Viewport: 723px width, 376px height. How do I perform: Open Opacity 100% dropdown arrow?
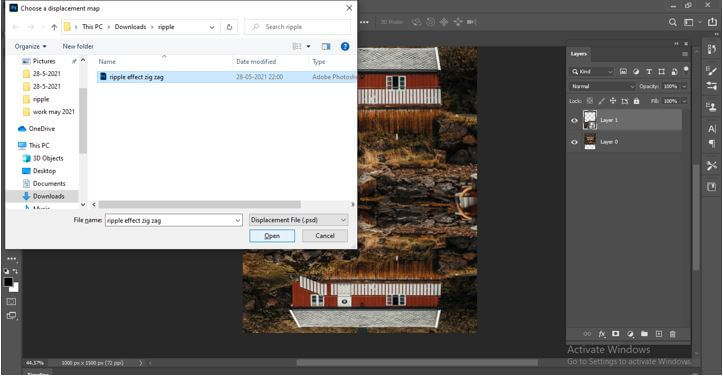(684, 86)
